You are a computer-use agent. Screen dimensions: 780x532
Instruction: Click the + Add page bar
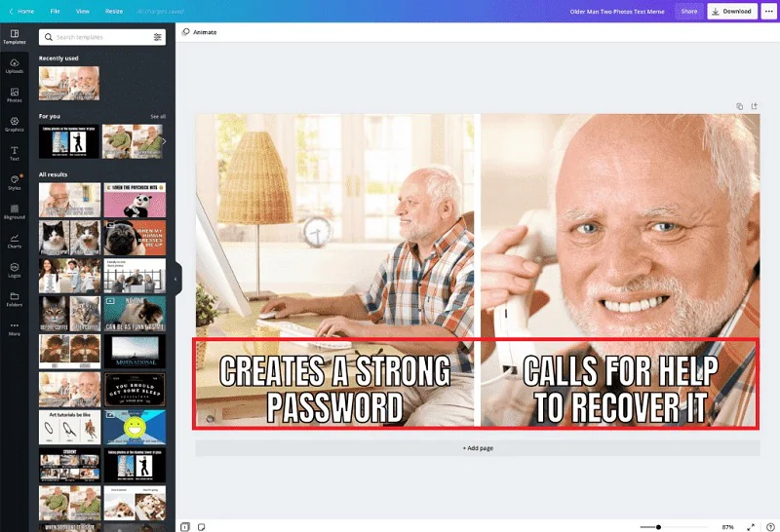(478, 448)
